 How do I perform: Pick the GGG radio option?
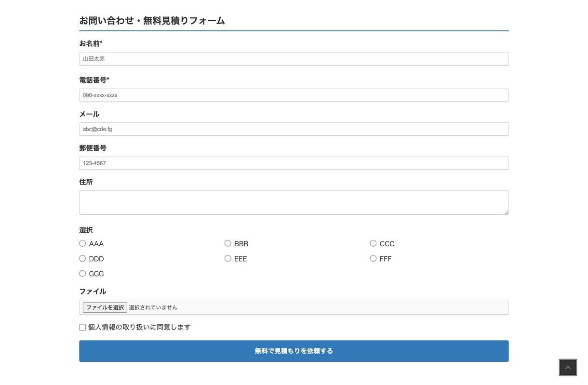[82, 273]
